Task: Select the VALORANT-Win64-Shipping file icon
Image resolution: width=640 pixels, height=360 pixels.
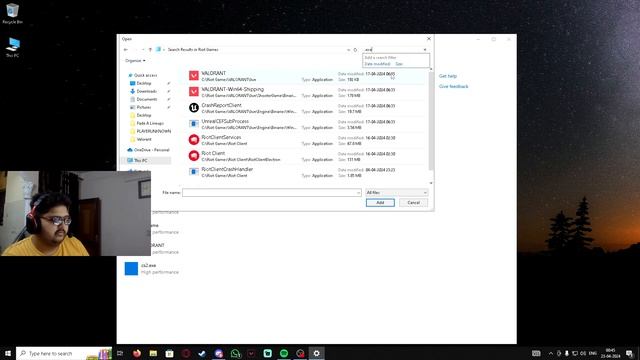Action: pos(193,91)
